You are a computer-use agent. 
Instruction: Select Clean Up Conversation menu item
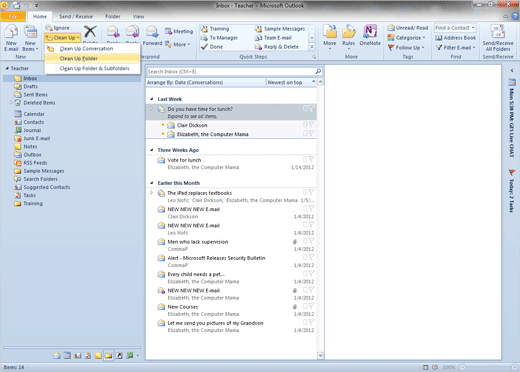click(92, 49)
